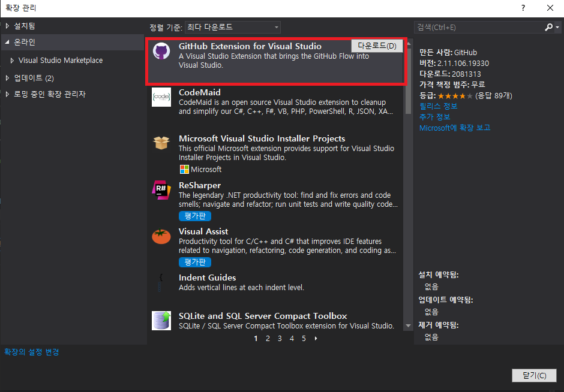Select Microsoft Visual Studio Installer Projects title
This screenshot has width=564, height=392.
point(262,138)
